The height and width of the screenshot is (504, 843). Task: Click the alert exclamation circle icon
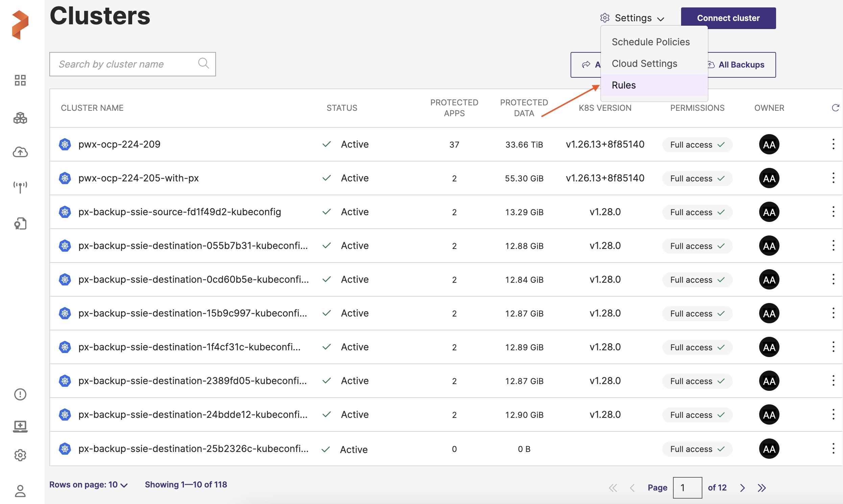pyautogui.click(x=20, y=394)
